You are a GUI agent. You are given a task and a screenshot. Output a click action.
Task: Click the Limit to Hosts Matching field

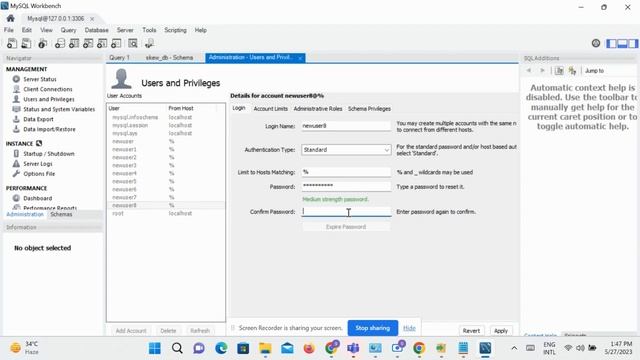tap(346, 172)
